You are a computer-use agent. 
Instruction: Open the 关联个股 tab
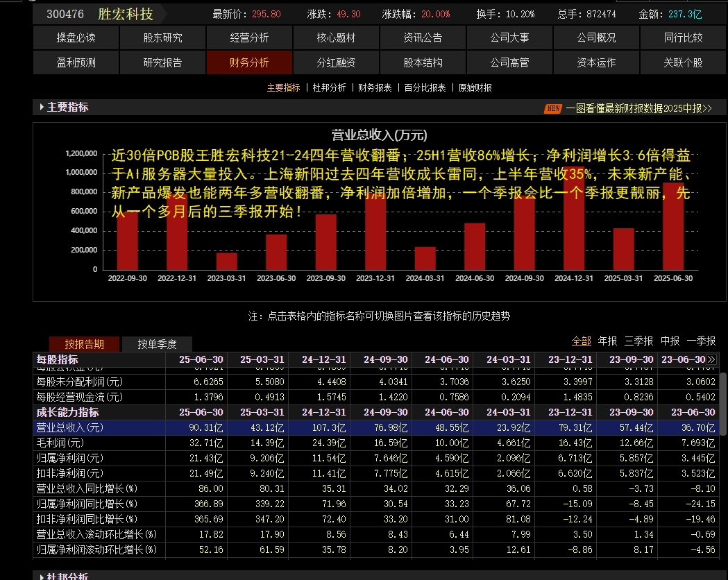pos(684,62)
